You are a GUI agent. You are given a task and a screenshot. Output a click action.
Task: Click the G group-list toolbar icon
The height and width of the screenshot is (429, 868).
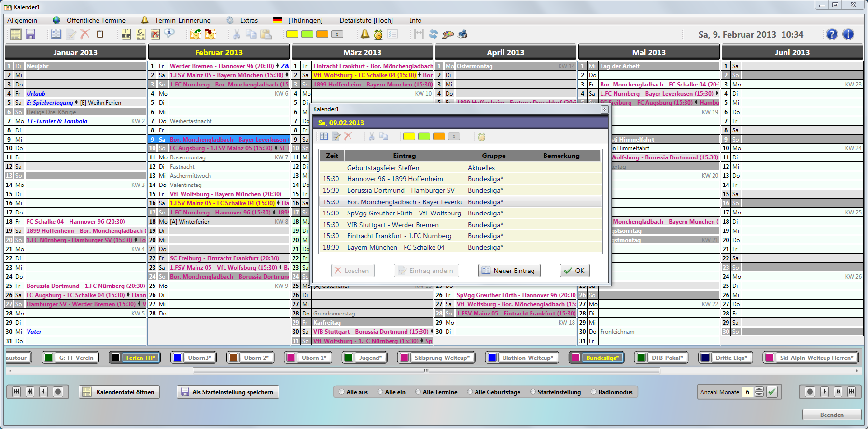click(x=140, y=34)
